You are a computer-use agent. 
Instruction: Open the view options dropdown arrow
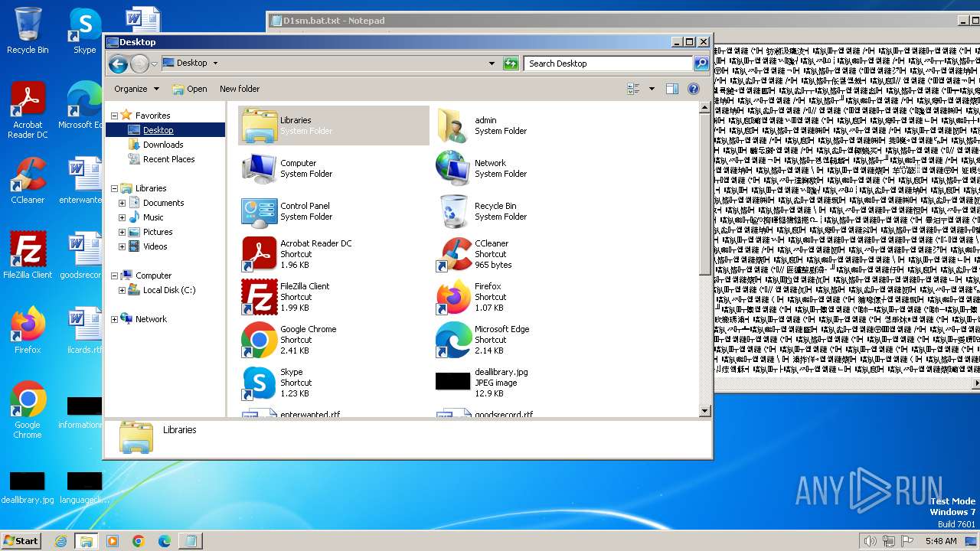[652, 89]
